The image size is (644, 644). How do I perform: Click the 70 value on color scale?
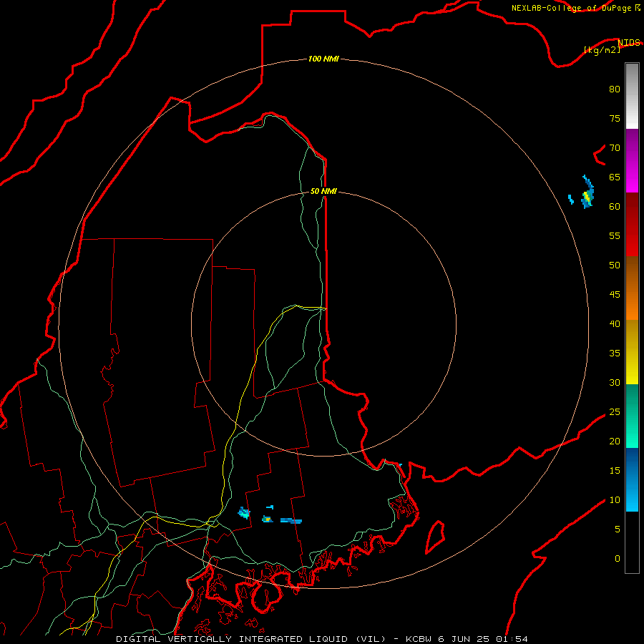(x=615, y=148)
